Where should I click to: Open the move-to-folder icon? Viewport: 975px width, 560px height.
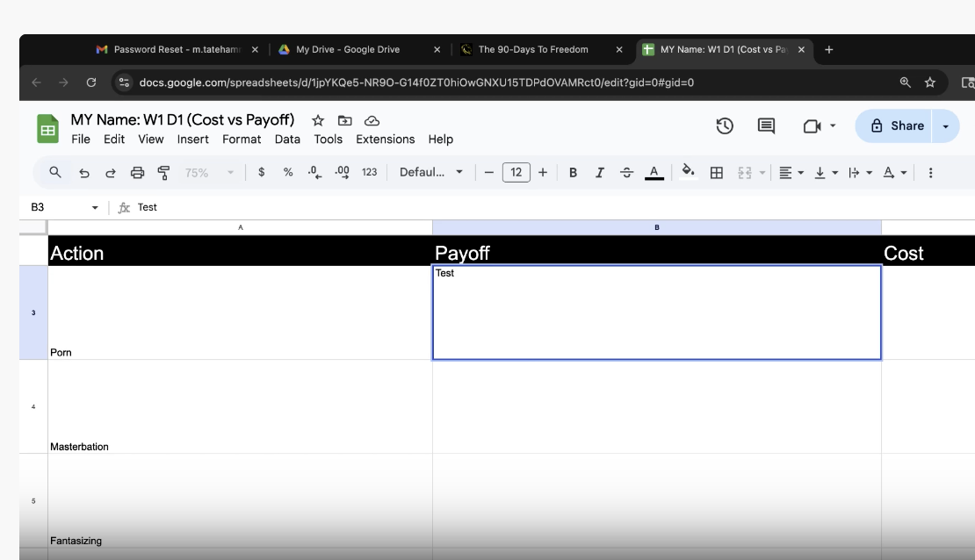click(344, 120)
